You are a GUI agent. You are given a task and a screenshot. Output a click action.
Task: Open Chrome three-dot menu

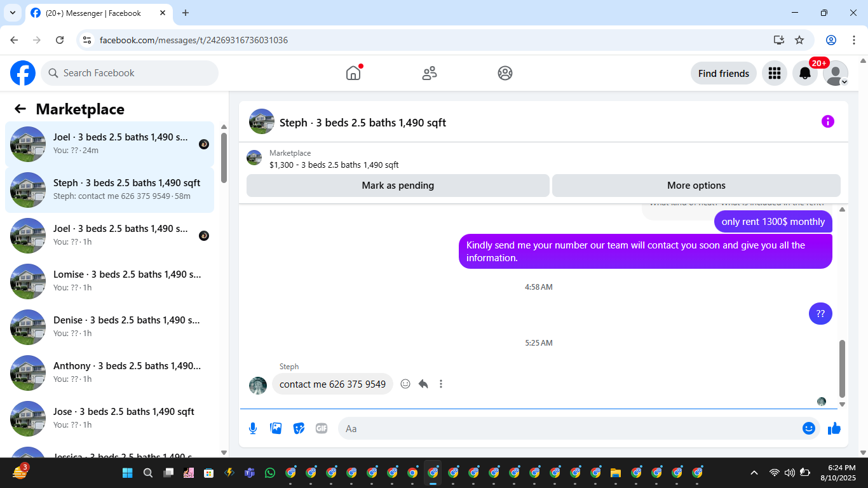click(x=854, y=40)
